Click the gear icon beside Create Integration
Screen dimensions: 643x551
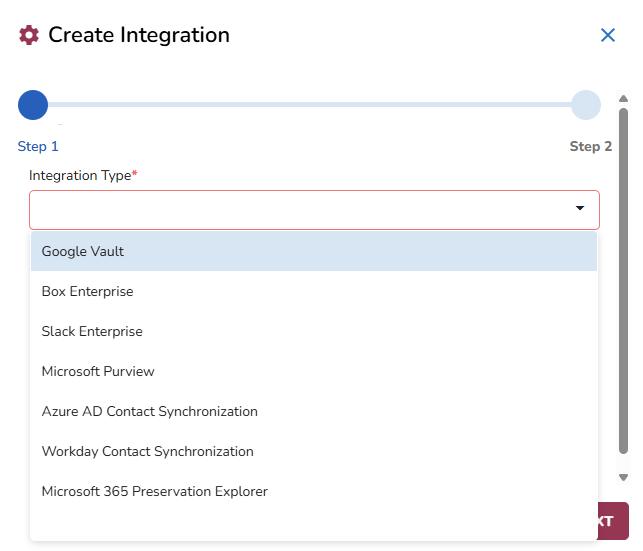tap(29, 35)
